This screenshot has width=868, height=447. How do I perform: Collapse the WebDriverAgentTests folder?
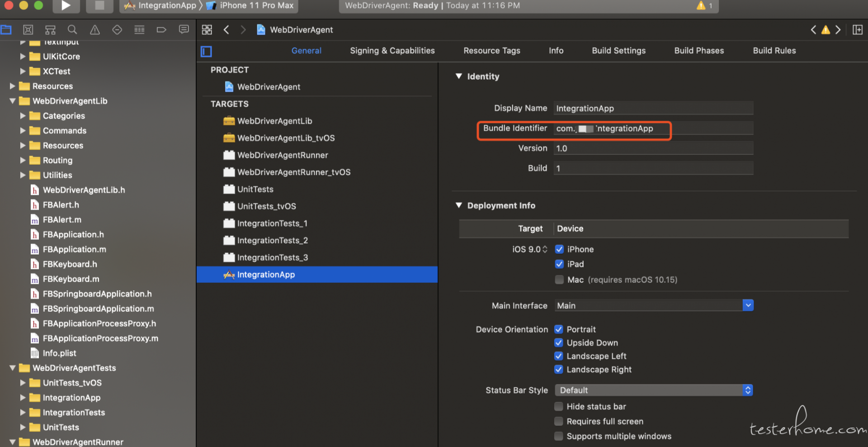13,368
